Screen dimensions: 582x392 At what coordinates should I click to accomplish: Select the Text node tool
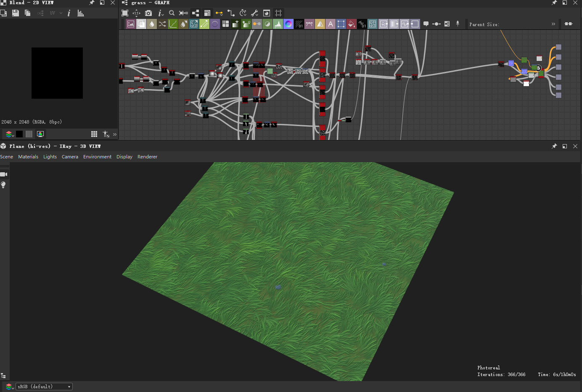coord(331,24)
